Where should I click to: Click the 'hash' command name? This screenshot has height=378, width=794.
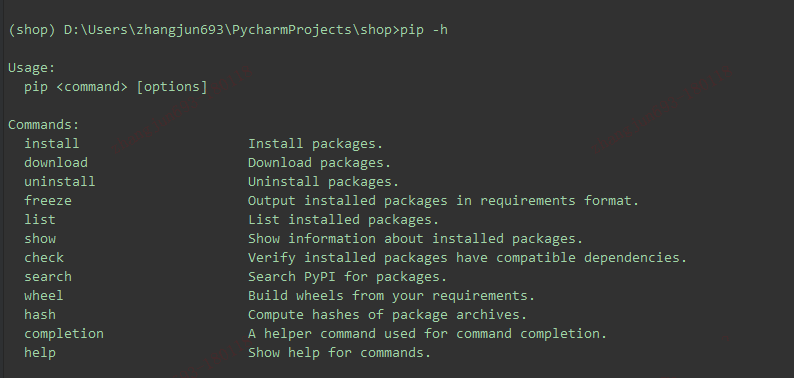click(x=39, y=315)
